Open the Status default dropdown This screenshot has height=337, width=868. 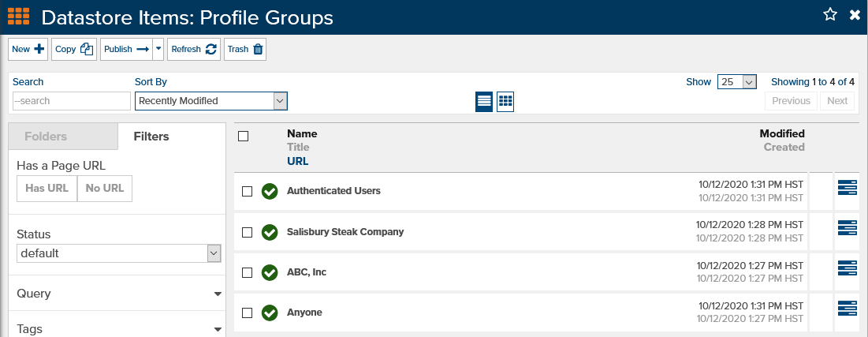(x=119, y=253)
